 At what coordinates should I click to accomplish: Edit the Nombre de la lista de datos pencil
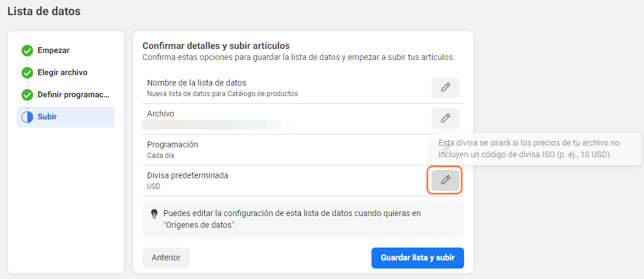pos(445,87)
